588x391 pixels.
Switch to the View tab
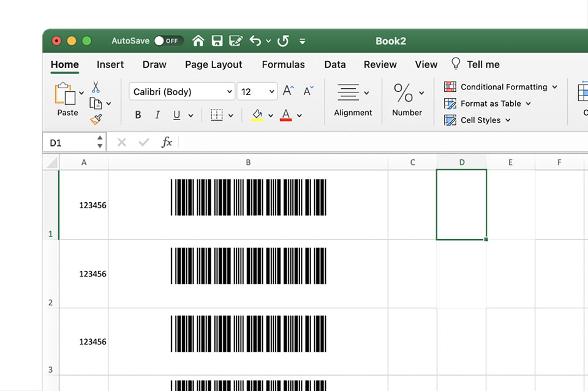[426, 64]
